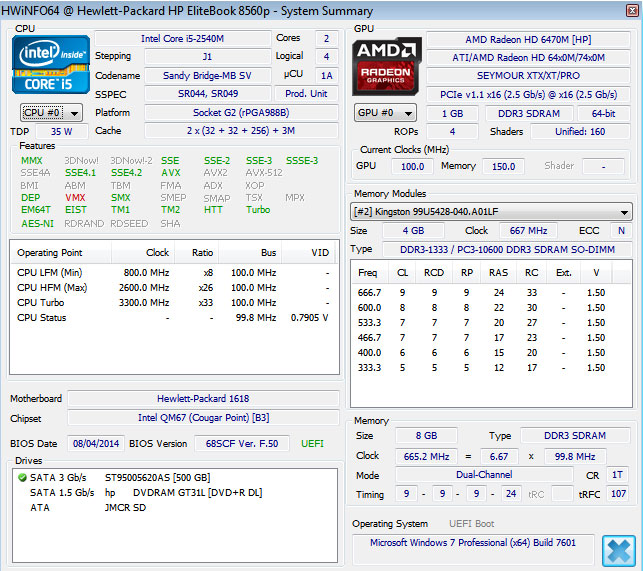Click the AES-NI feature label
This screenshot has width=643, height=571.
tap(37, 224)
